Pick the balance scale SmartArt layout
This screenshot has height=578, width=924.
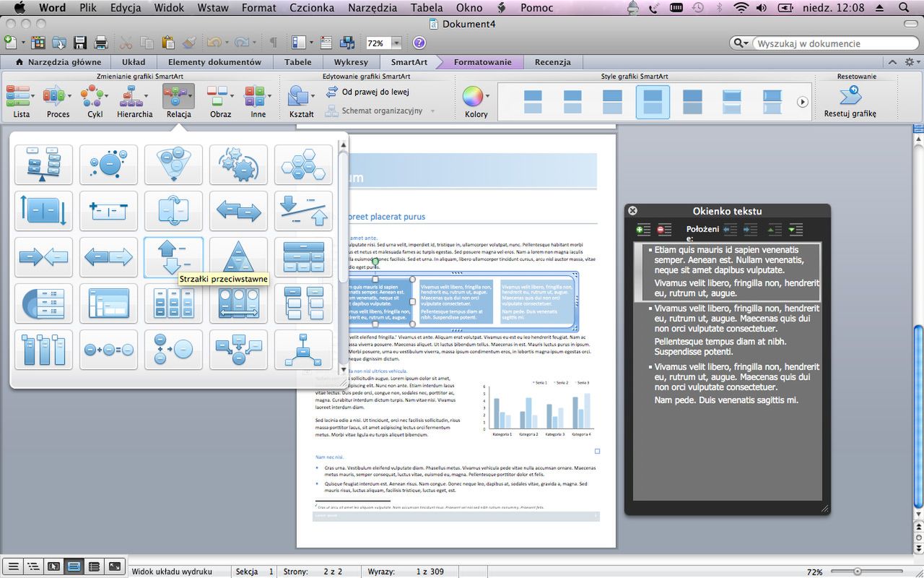(43, 165)
